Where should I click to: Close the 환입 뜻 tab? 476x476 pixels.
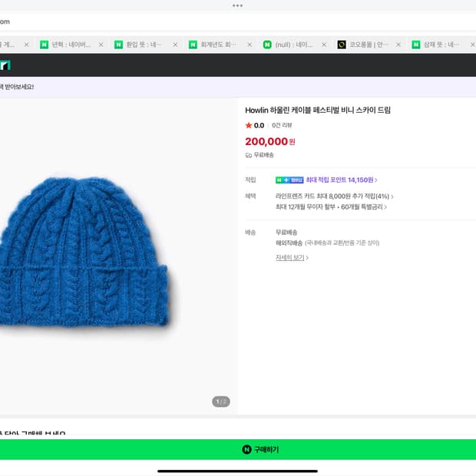pyautogui.click(x=175, y=45)
